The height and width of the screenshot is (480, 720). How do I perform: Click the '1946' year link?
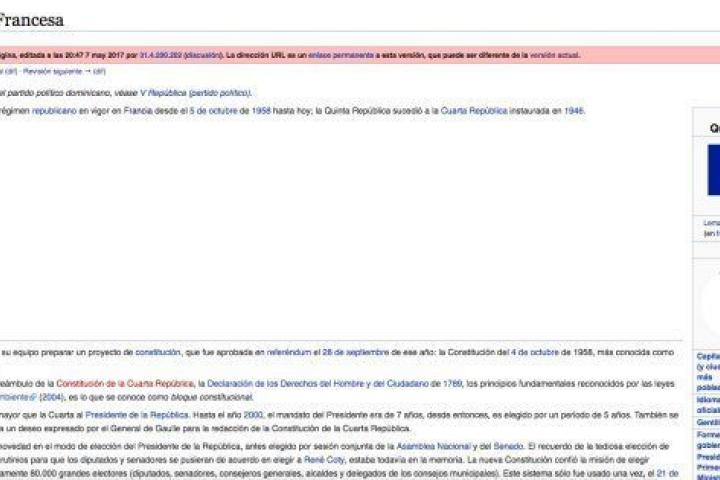pos(573,110)
